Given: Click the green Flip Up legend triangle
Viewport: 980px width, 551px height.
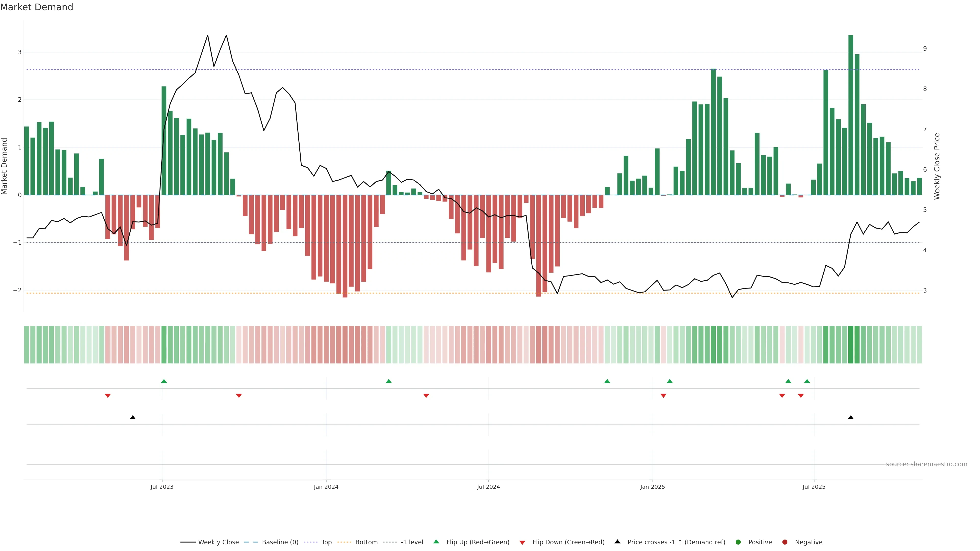Looking at the screenshot, I should click(x=436, y=542).
